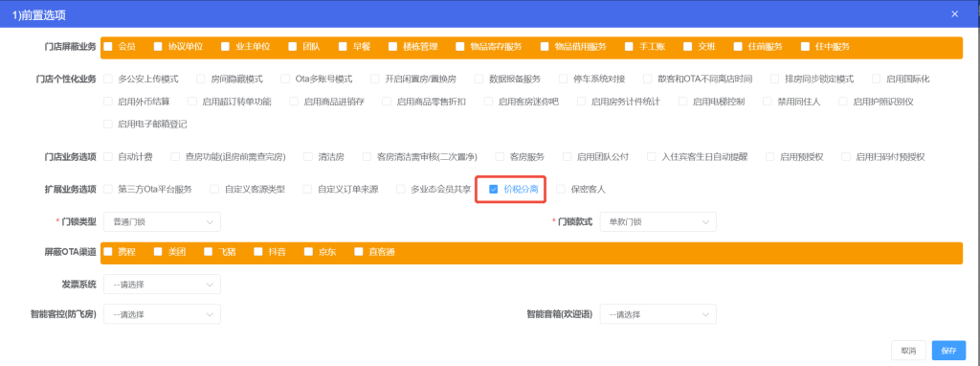Enable 数据报备服务 option
This screenshot has width=980, height=366.
point(479,79)
